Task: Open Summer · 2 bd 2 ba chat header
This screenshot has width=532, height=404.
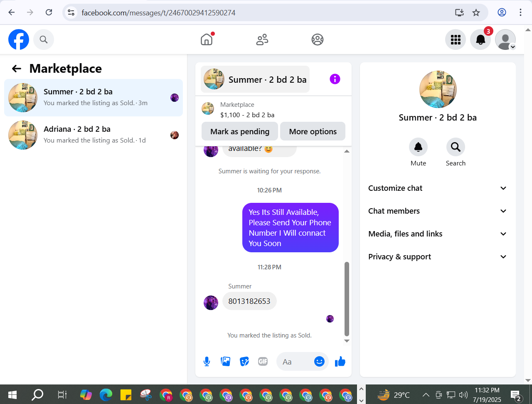Action: coord(255,79)
